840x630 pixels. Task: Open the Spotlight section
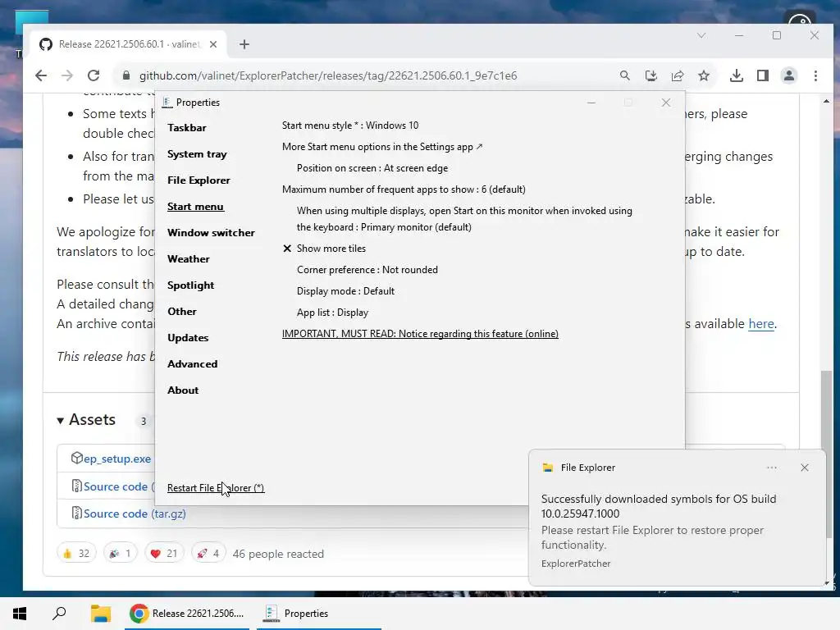coord(190,285)
